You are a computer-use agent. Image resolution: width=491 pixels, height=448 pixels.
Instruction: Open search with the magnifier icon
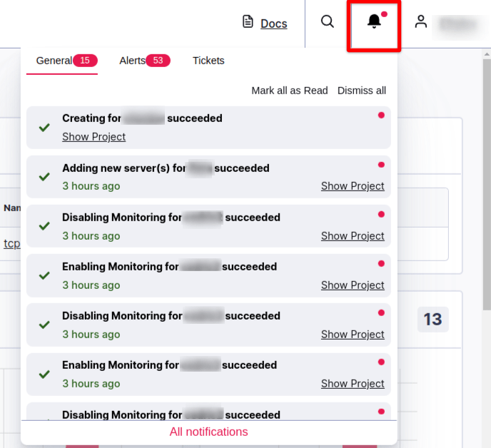coord(328,22)
